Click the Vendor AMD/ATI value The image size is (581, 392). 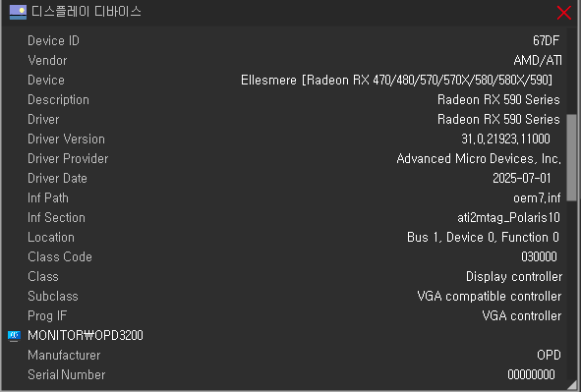point(538,60)
